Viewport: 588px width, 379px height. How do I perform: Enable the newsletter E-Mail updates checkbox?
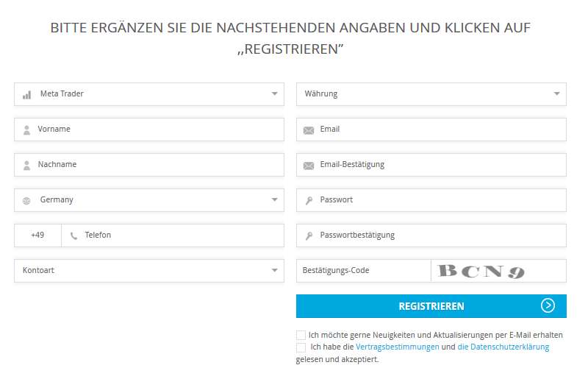coord(301,335)
